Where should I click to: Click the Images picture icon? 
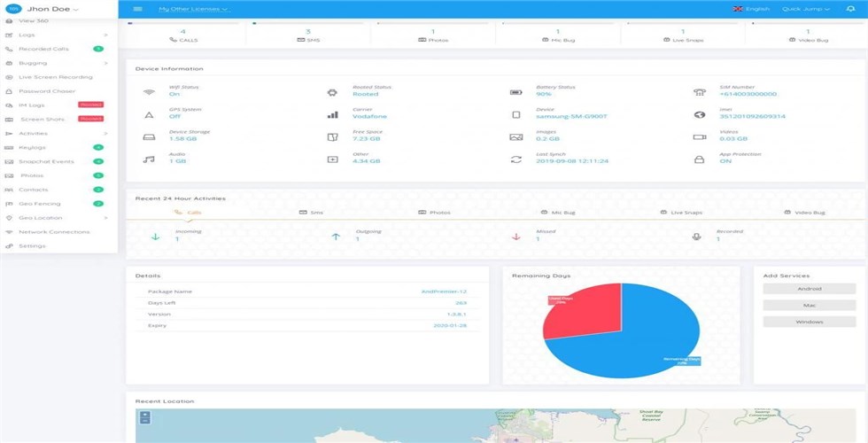pos(515,136)
